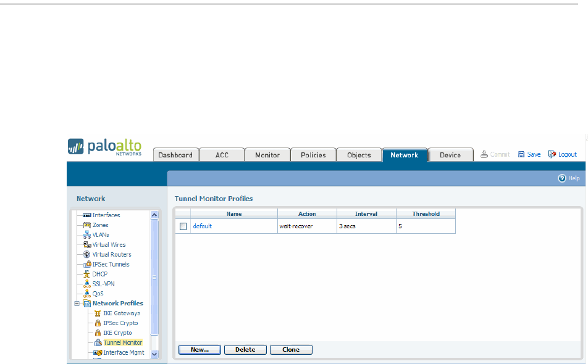The width and height of the screenshot is (588, 364).
Task: Open the SSL-VPN tree label
Action: pyautogui.click(x=104, y=284)
